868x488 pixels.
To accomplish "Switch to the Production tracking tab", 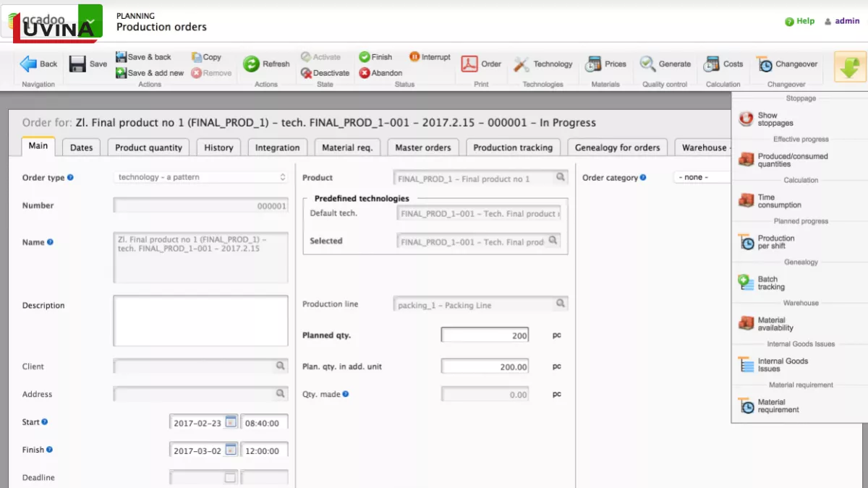I will click(x=514, y=147).
